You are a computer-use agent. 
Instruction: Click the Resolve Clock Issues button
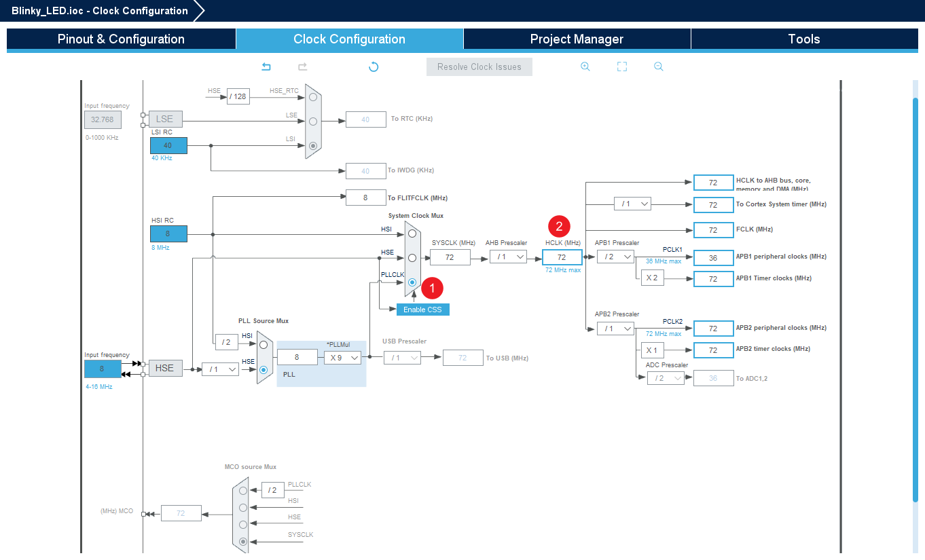(x=479, y=67)
